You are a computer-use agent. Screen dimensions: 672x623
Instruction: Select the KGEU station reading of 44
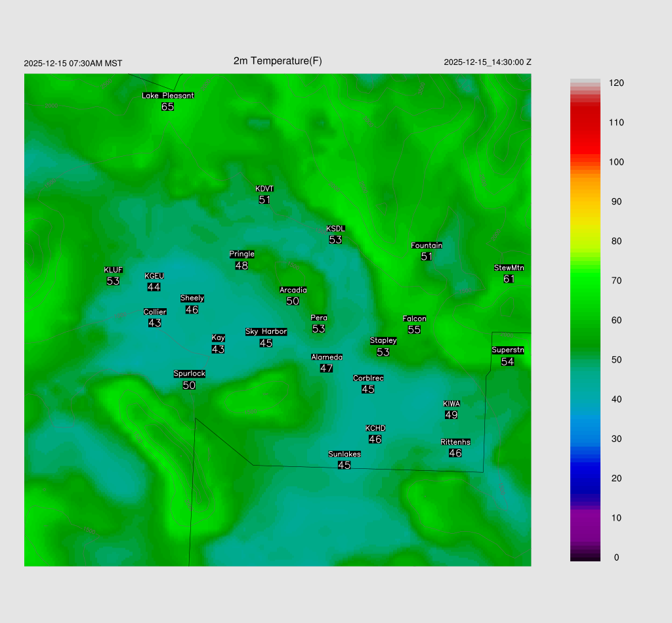[x=154, y=287]
